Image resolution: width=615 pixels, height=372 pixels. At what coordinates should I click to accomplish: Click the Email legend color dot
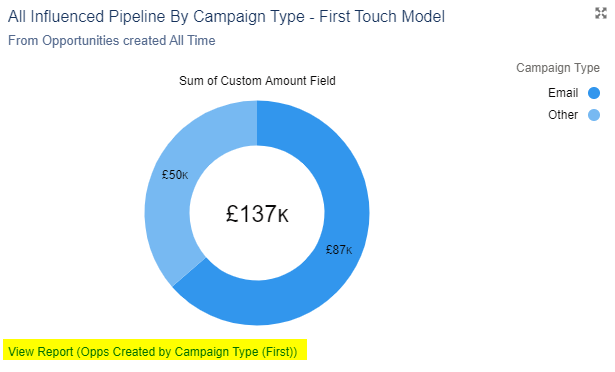point(594,93)
